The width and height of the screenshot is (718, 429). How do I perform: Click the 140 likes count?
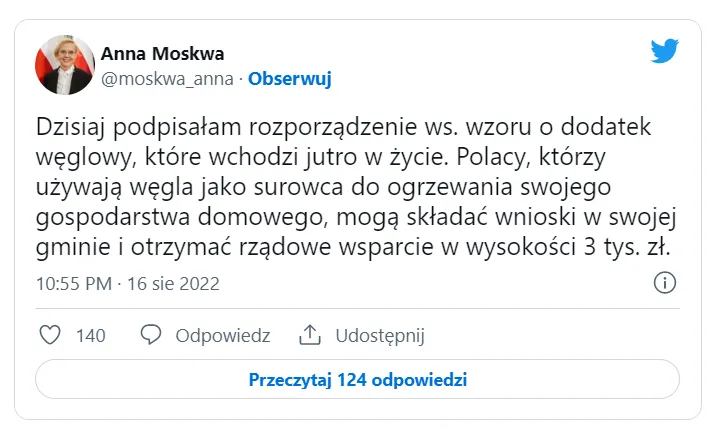tap(91, 336)
